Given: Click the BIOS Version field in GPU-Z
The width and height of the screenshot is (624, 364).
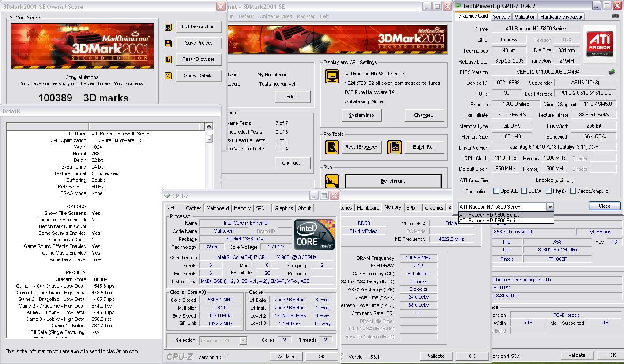Looking at the screenshot, I should (x=548, y=71).
